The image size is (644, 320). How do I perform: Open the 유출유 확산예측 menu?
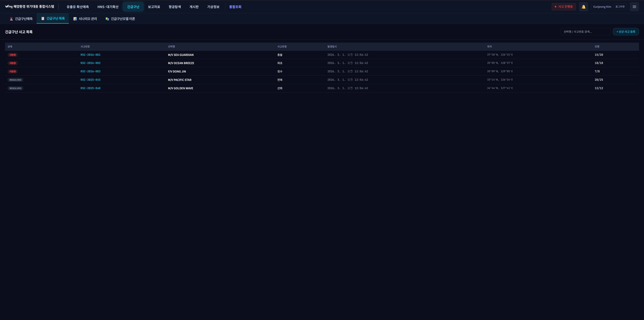point(77,7)
